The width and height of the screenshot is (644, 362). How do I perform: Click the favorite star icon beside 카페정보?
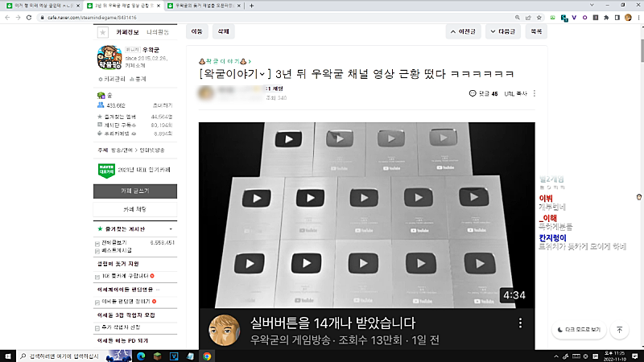point(102,32)
